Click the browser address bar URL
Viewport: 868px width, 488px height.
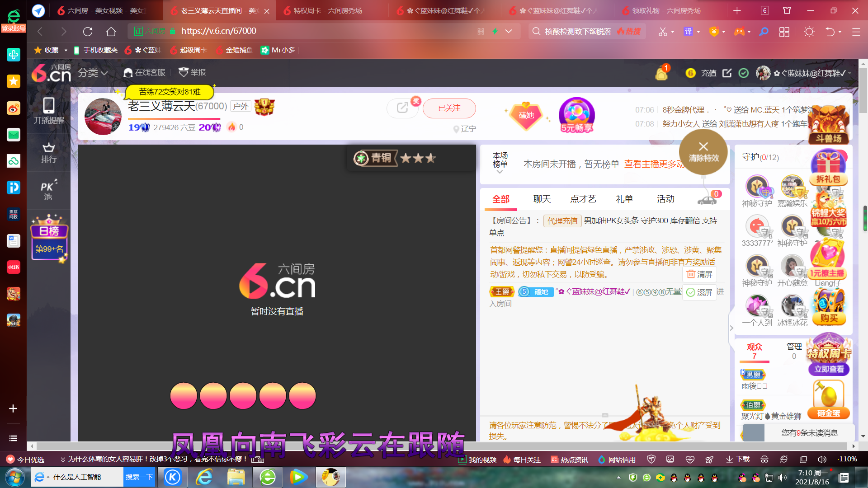218,31
